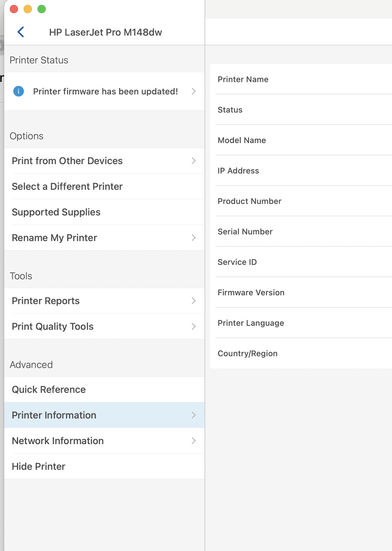
Task: Select the IP Address entry
Action: (238, 170)
